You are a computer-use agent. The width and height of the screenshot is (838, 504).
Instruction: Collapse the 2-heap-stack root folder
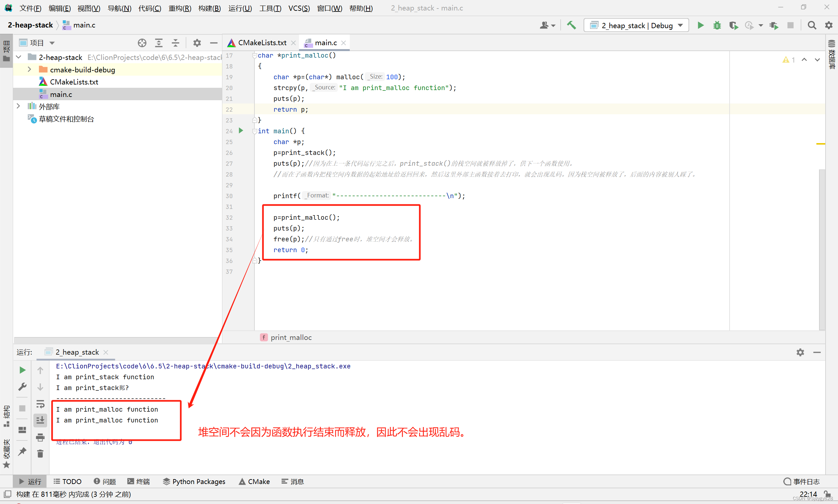[19, 57]
